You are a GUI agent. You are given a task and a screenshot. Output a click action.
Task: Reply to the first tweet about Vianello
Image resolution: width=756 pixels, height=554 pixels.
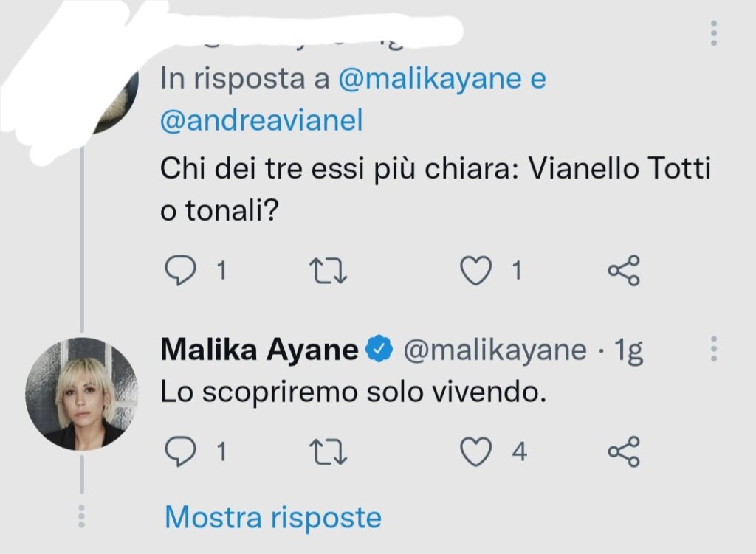tap(179, 272)
